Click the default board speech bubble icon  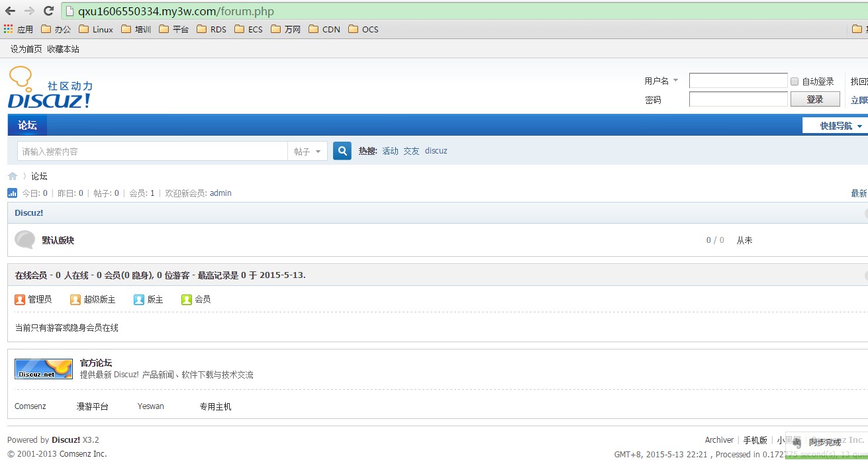(24, 240)
